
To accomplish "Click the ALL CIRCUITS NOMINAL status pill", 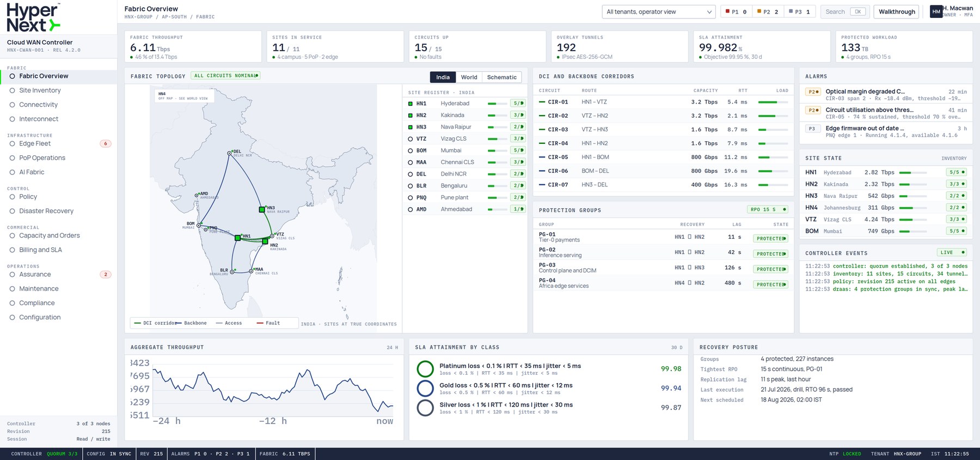I will point(226,76).
